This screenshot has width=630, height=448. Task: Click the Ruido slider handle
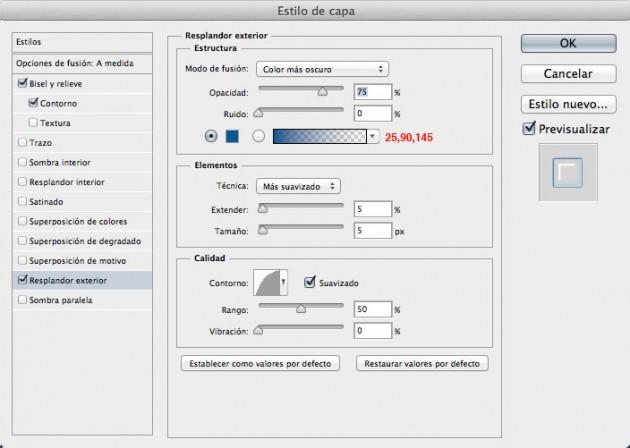coord(258,113)
